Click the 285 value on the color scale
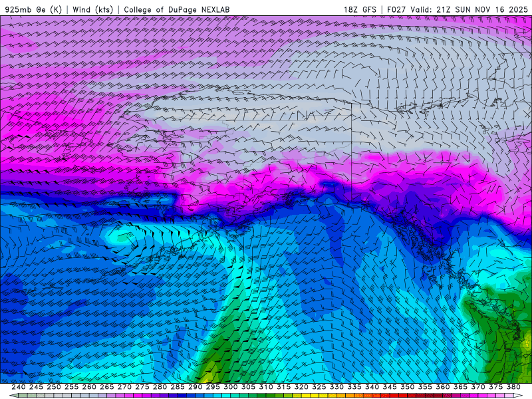The height and width of the screenshot is (399, 532). point(178,387)
